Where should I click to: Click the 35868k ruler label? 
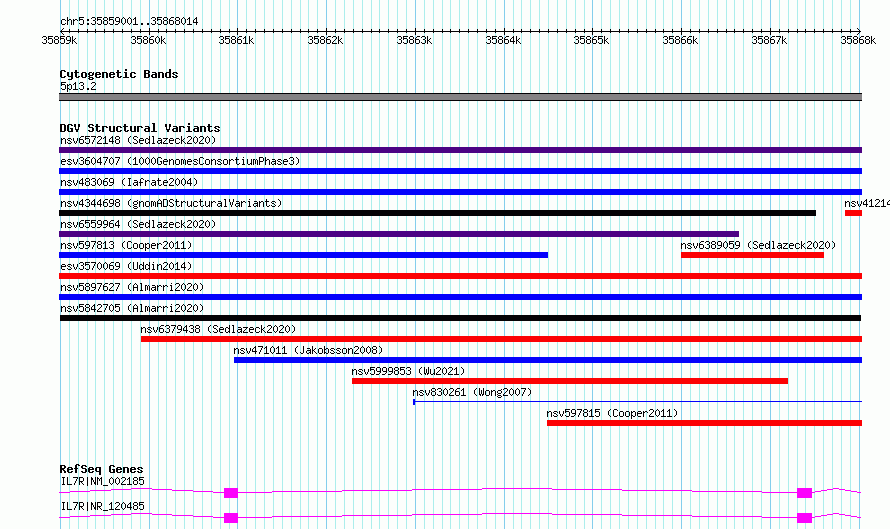[858, 40]
